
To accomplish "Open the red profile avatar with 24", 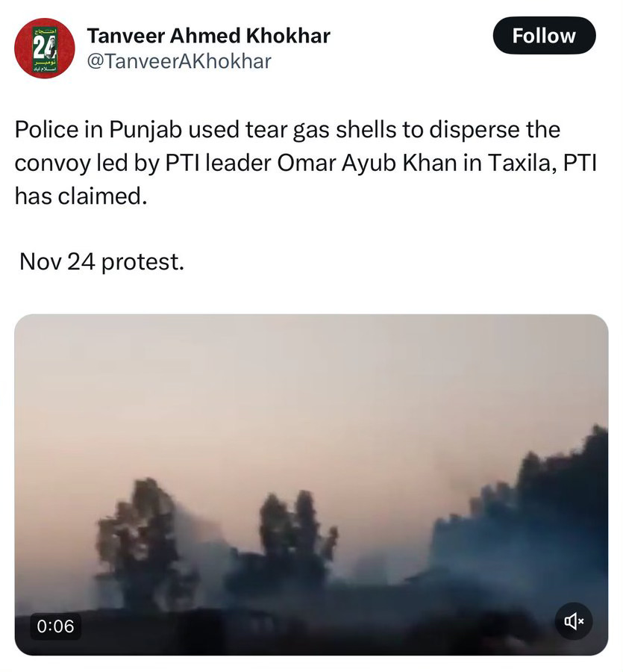I will pyautogui.click(x=45, y=48).
